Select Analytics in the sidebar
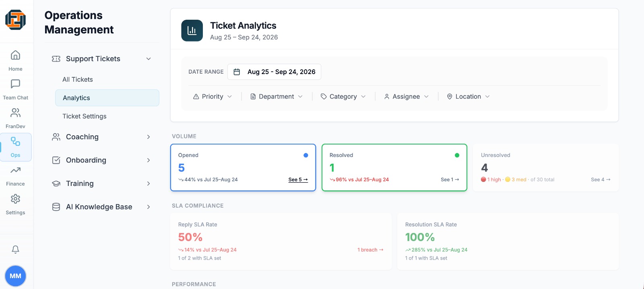Image resolution: width=644 pixels, height=289 pixels. (x=107, y=98)
